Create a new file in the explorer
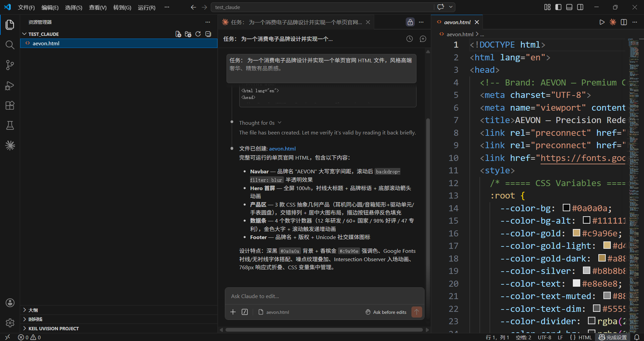 178,34
